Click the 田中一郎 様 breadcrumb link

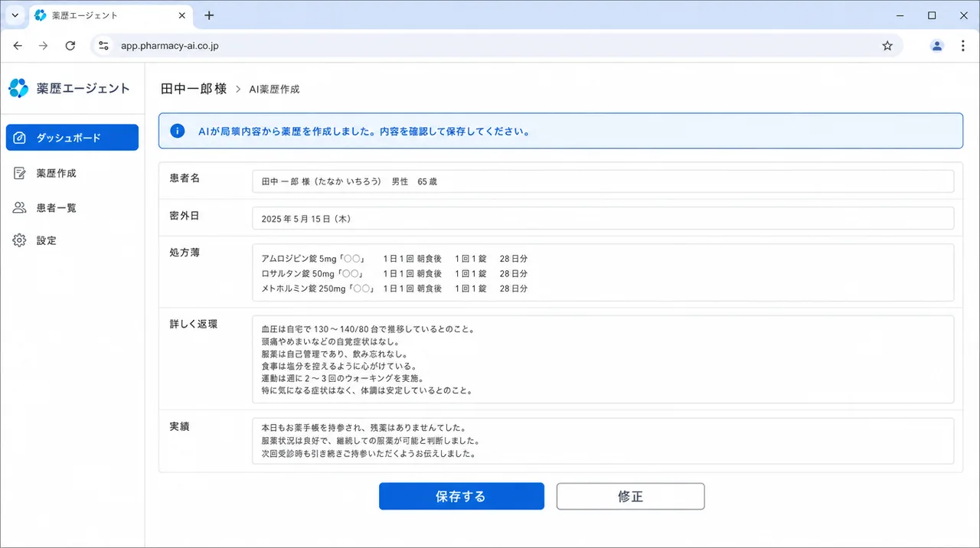tap(194, 89)
